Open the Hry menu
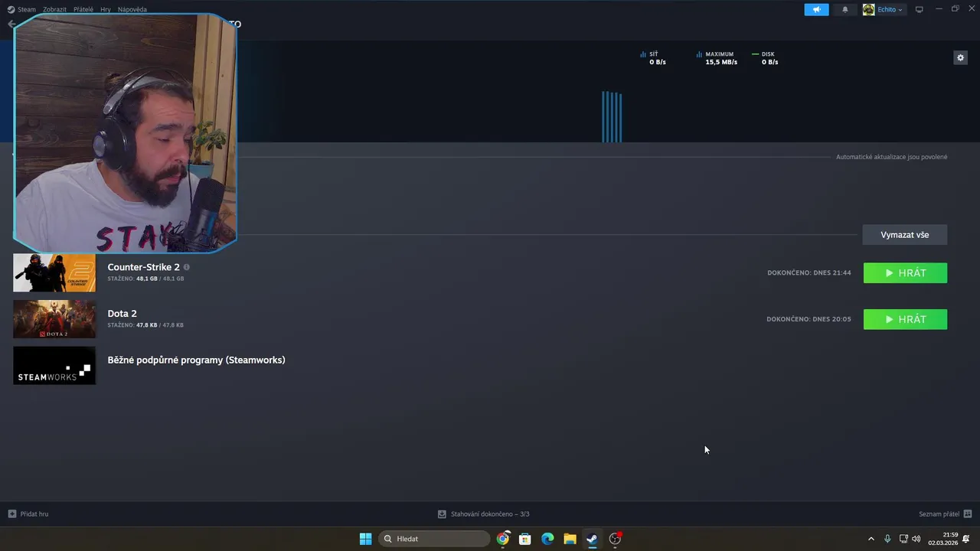Screen dimensions: 980x551 (x=106, y=9)
